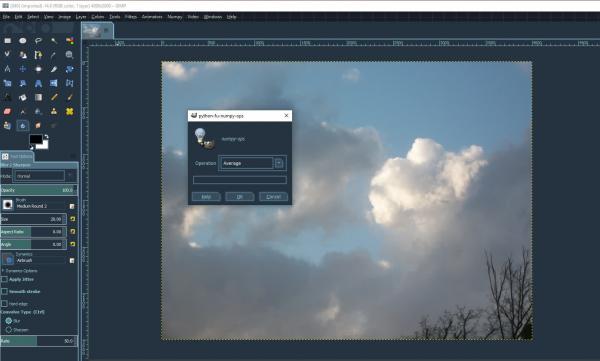
Task: Select the yellow Heal tool
Action: [69, 111]
